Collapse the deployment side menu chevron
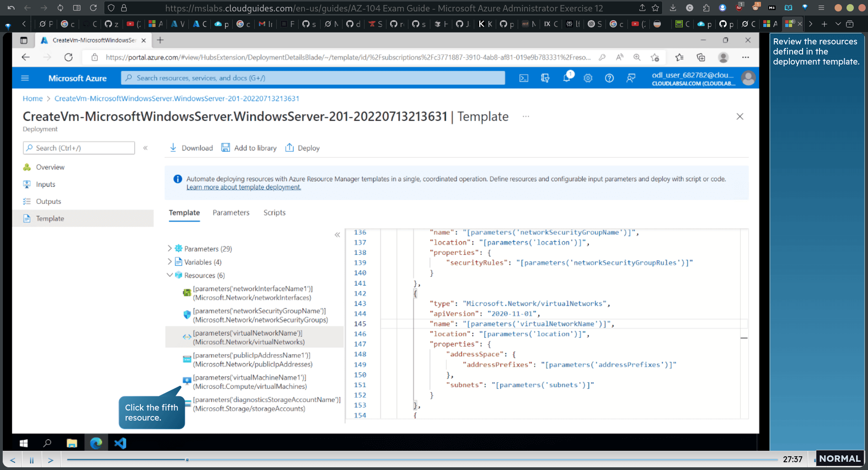This screenshot has height=470, width=868. coord(145,148)
